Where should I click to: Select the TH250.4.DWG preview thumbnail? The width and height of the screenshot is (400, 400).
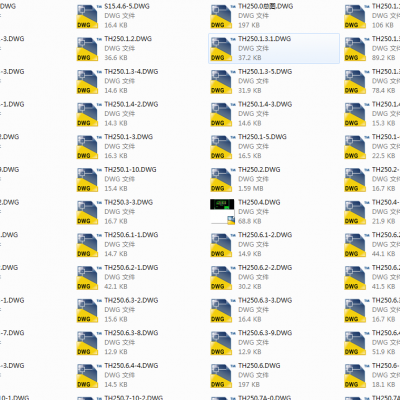(222, 212)
